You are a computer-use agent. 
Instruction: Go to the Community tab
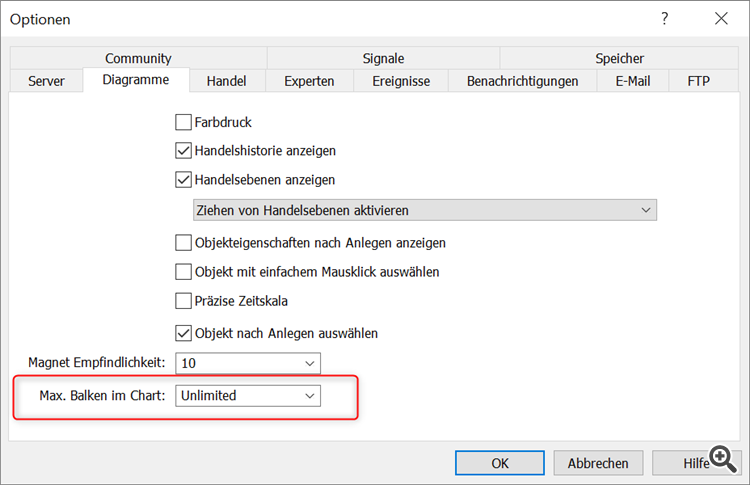(138, 58)
